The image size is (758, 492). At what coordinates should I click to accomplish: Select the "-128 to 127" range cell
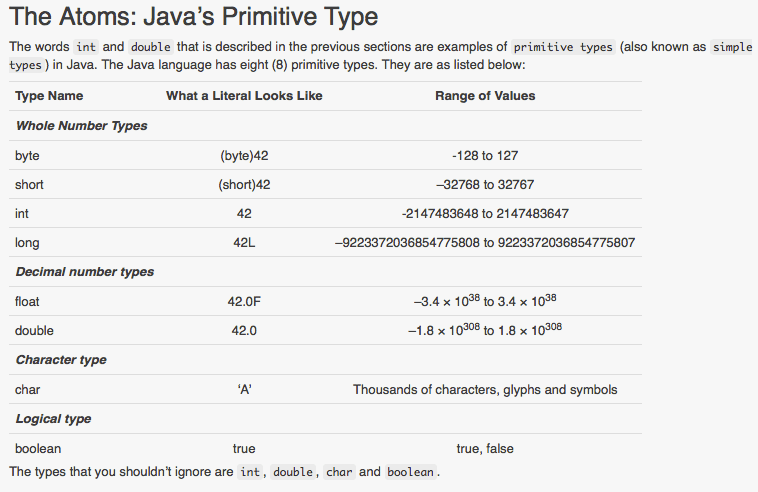[x=485, y=156]
